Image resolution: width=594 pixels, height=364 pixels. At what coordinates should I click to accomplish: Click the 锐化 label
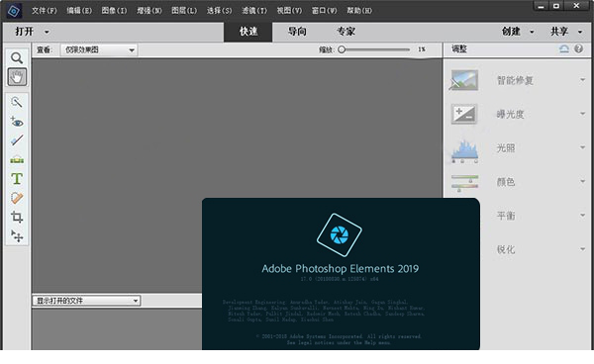506,249
